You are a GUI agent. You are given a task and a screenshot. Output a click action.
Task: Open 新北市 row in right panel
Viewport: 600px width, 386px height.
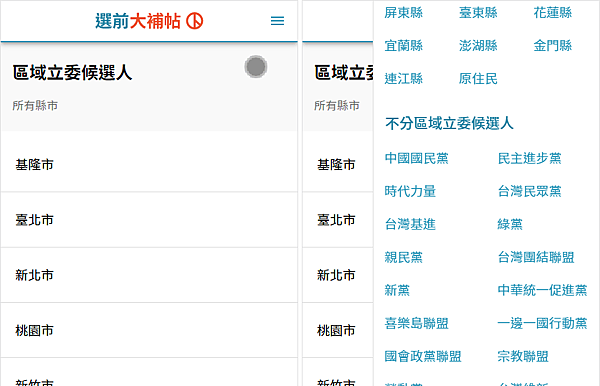click(338, 275)
